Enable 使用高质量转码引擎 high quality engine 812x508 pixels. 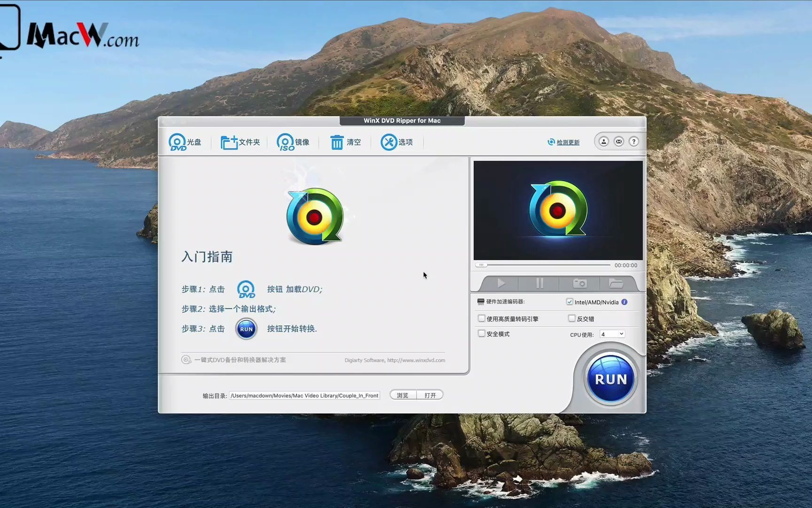(x=482, y=318)
